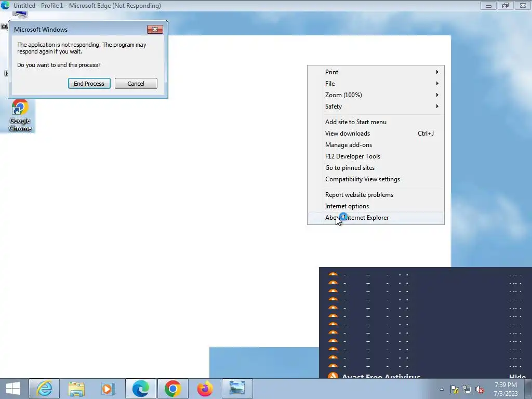Open Internet options
Viewport: 532px width, 399px height.
click(376, 206)
